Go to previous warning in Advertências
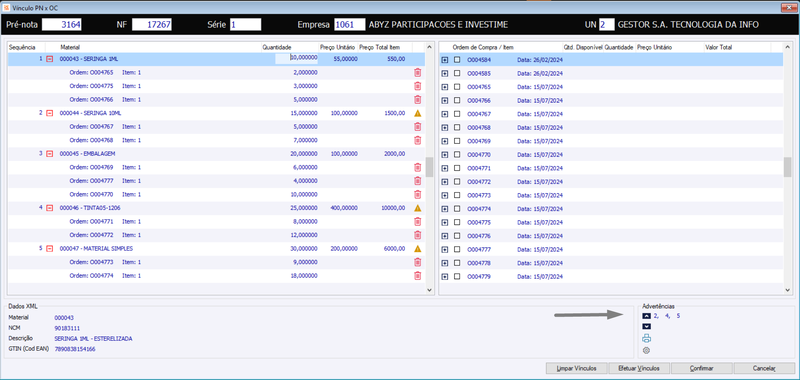Screen dimensions: 800x380 click(646, 316)
